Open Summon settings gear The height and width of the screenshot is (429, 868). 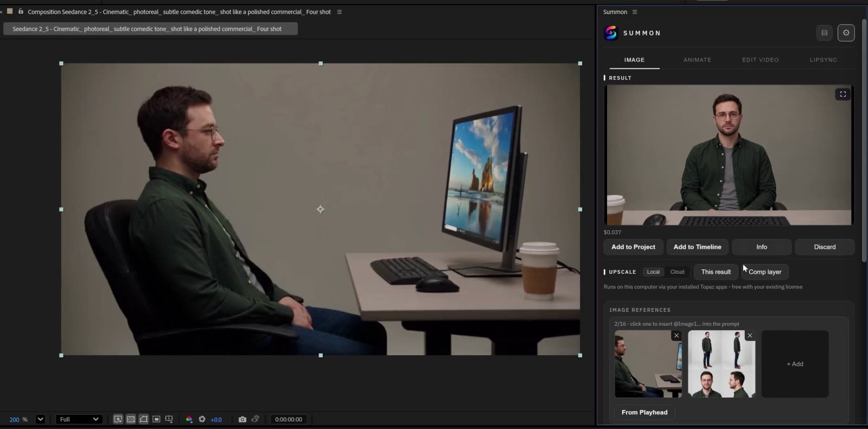point(846,33)
